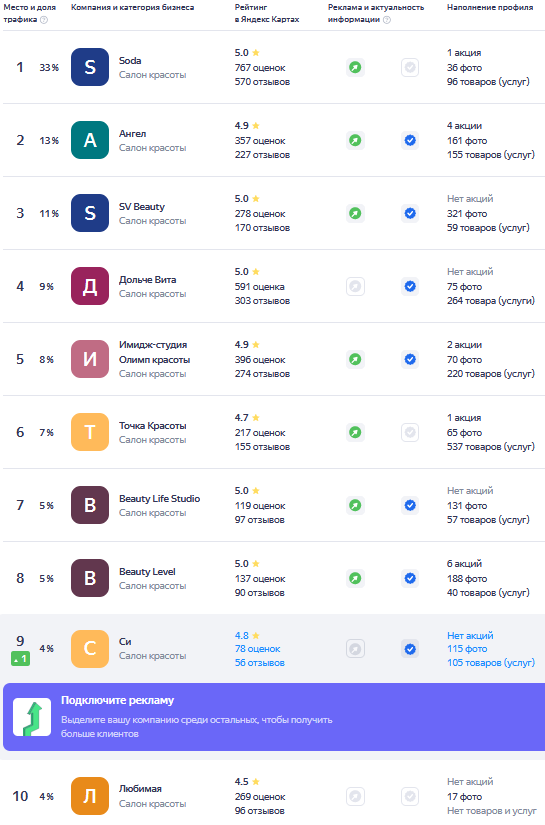Click the grey advertising icon for Дольче Вита
The image size is (545, 825).
click(355, 286)
